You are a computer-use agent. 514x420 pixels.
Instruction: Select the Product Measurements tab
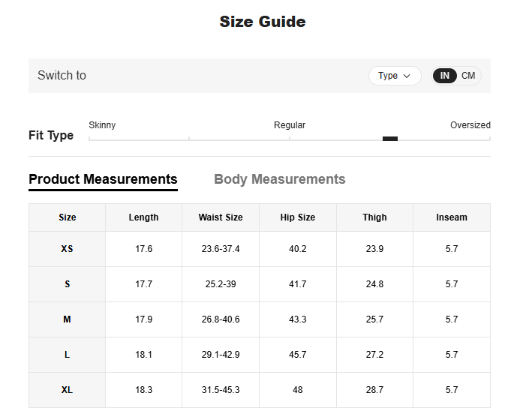(x=103, y=179)
